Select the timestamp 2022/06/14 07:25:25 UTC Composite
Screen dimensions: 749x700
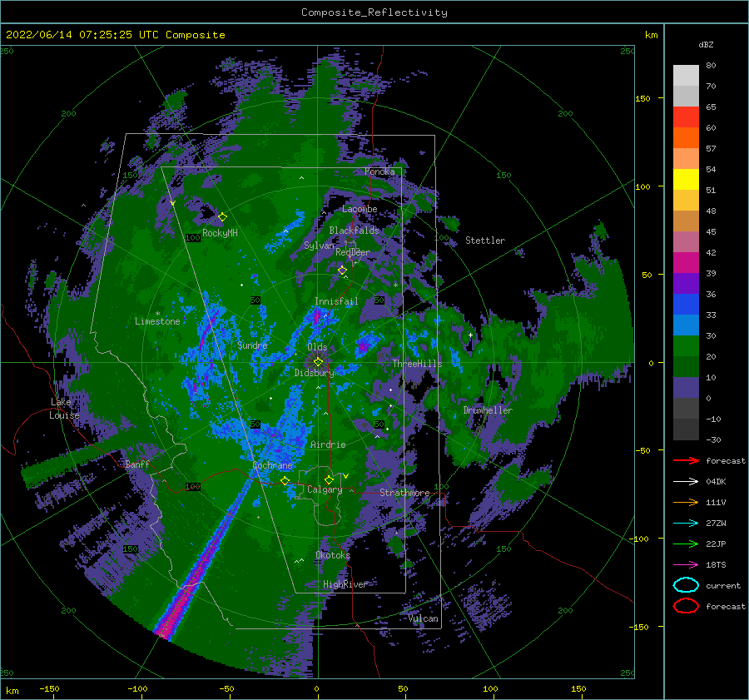115,35
